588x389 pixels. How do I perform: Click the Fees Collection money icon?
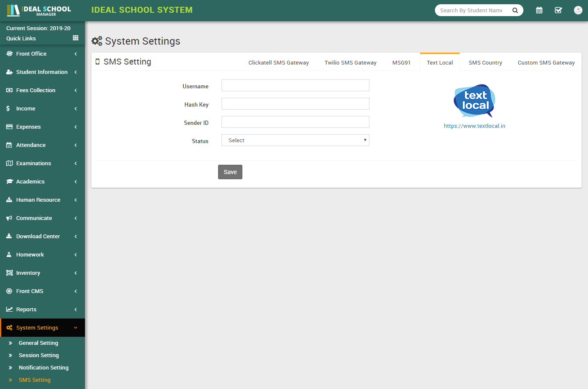pos(9,90)
